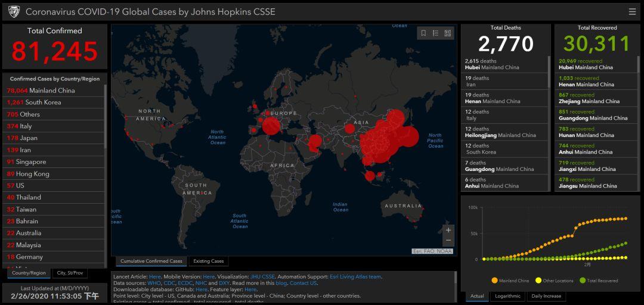Zoom in on the map with plus button
644x305 pixels.
coord(448,231)
